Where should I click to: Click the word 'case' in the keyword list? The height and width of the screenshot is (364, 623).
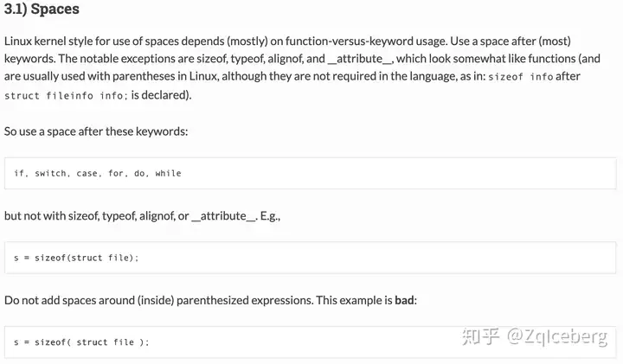tap(87, 174)
